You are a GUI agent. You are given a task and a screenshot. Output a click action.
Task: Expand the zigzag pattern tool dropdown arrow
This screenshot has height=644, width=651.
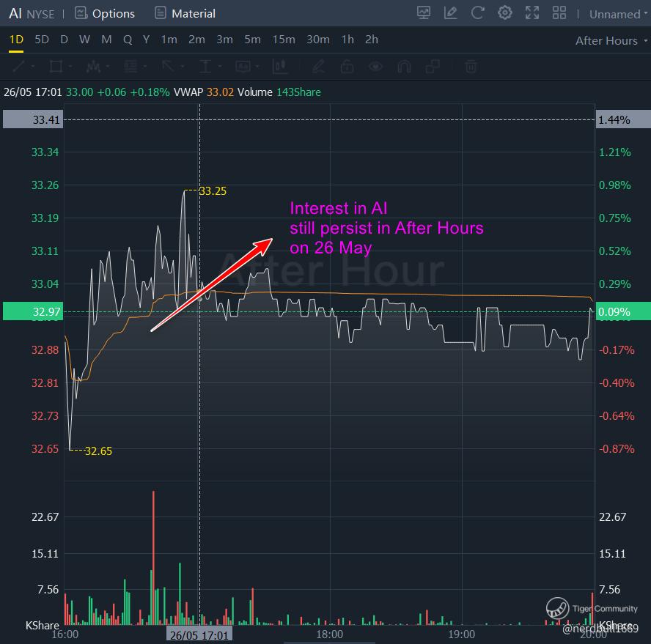(108, 67)
